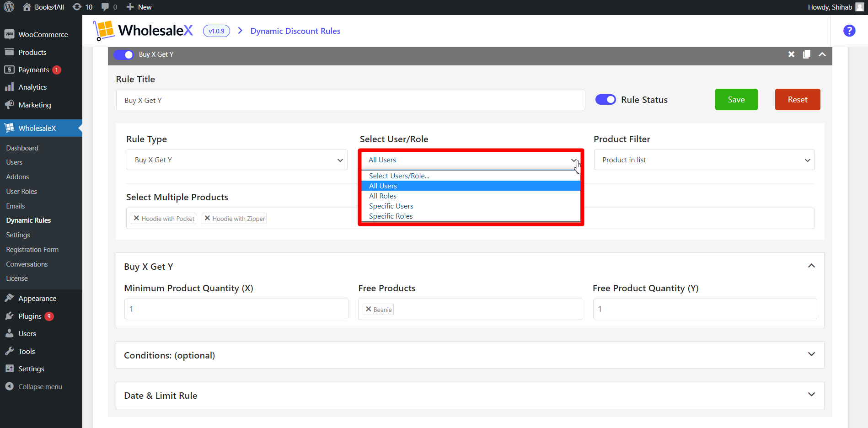Open the Rule Type dropdown
868x428 pixels.
click(x=237, y=160)
